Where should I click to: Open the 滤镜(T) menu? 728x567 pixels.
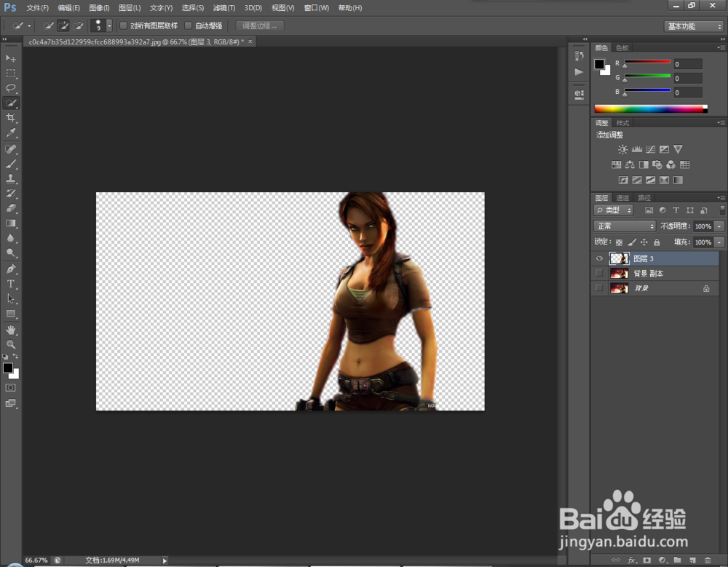pyautogui.click(x=223, y=8)
